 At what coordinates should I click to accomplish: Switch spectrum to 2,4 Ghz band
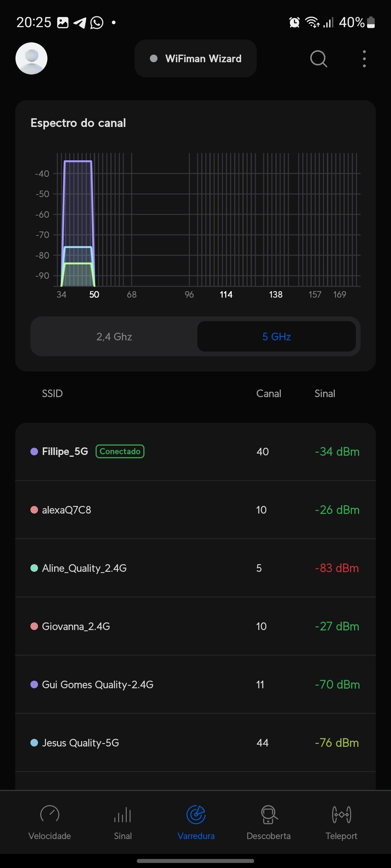114,337
